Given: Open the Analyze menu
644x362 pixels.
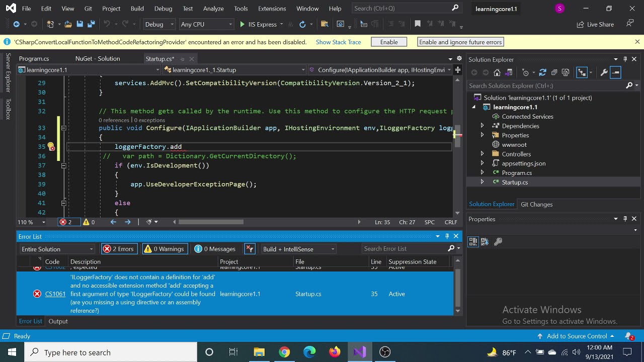Looking at the screenshot, I should tap(213, 9).
